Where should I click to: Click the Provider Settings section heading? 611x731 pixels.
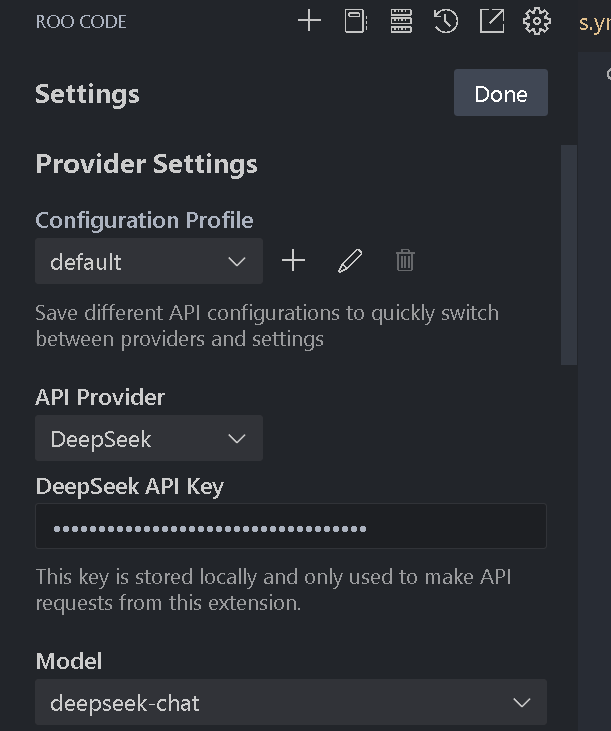[146, 164]
